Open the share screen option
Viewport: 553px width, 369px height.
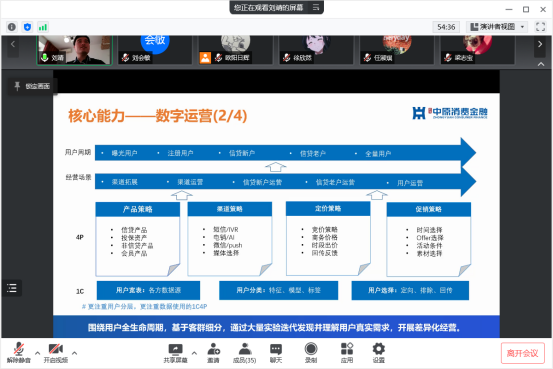[x=175, y=353]
